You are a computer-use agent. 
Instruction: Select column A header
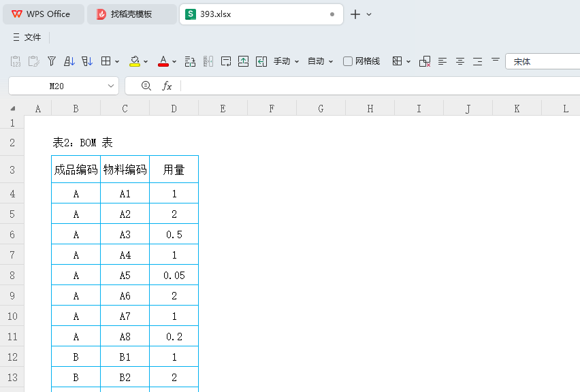(37, 108)
